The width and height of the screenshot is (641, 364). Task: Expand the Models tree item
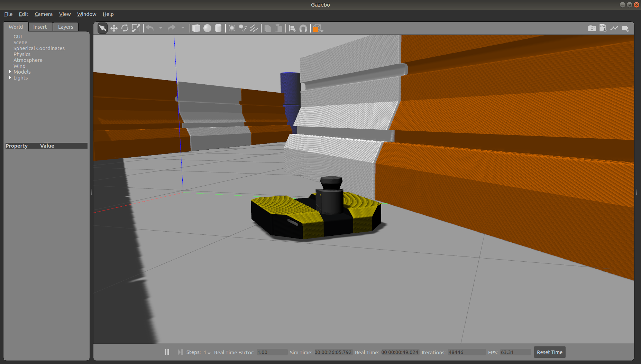(10, 72)
